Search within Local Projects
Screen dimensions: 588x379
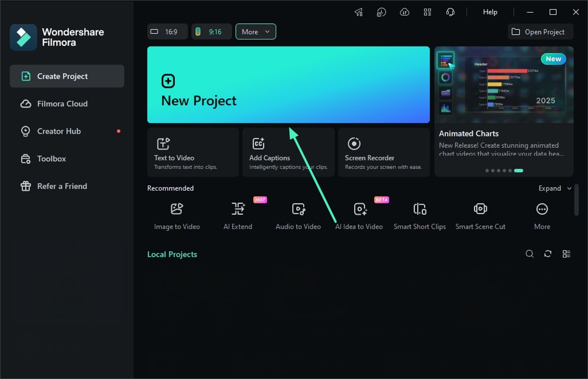pos(530,254)
